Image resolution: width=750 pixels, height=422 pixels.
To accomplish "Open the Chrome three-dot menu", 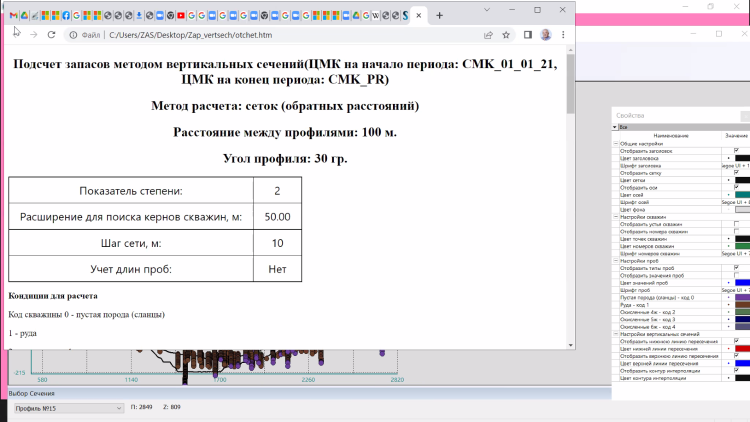I will [x=563, y=34].
